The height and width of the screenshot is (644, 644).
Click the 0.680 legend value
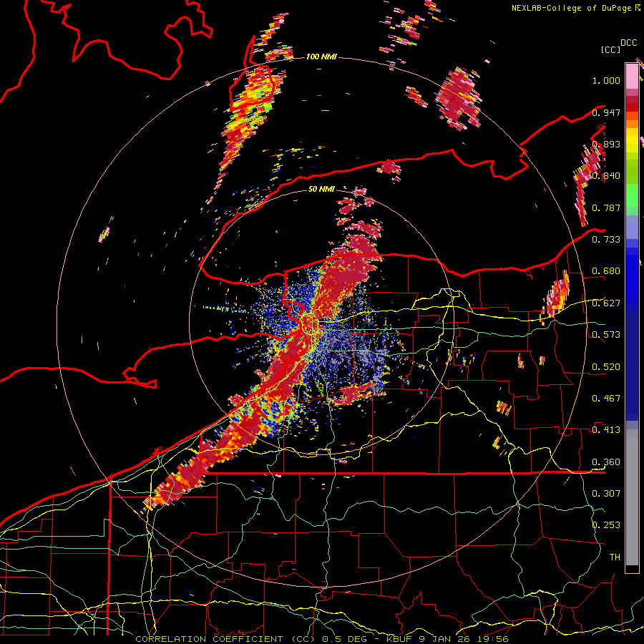point(606,271)
